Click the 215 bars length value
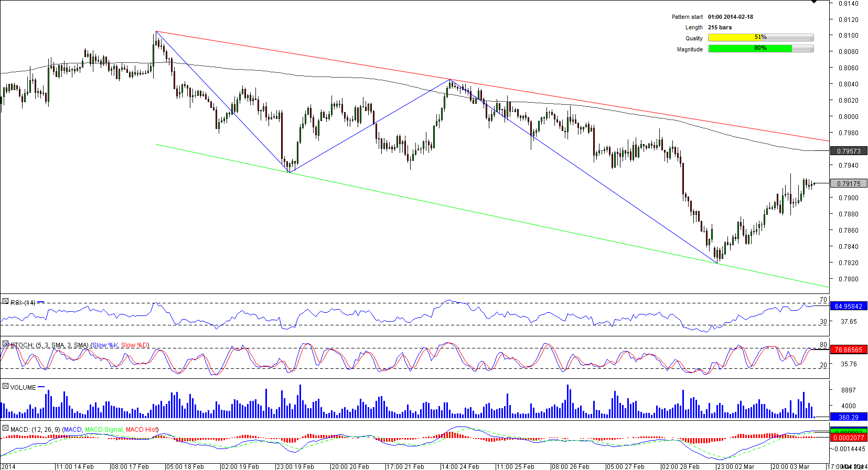This screenshot has width=868, height=470. pyautogui.click(x=720, y=27)
